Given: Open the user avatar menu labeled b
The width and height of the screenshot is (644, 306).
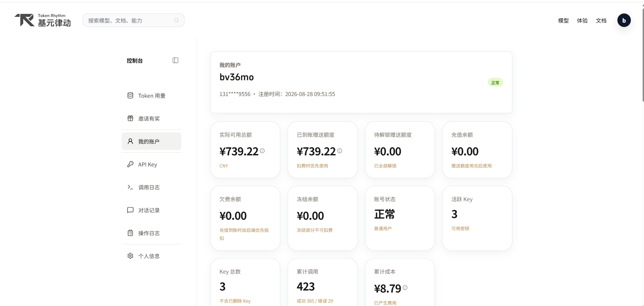Looking at the screenshot, I should pos(624,20).
